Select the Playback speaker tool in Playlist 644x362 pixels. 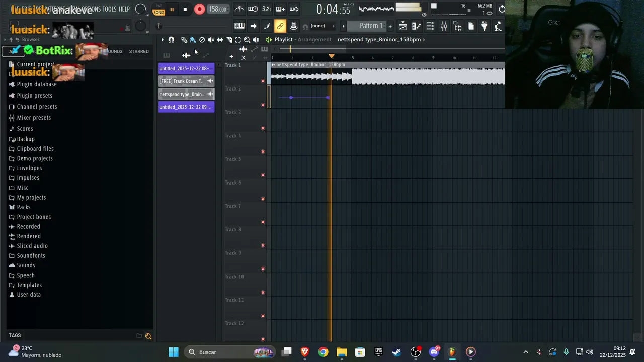click(256, 40)
